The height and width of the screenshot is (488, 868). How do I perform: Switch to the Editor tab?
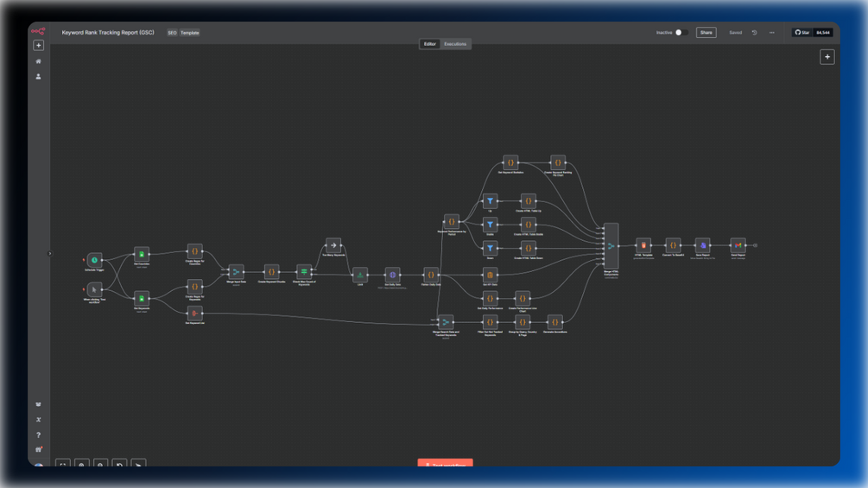430,44
